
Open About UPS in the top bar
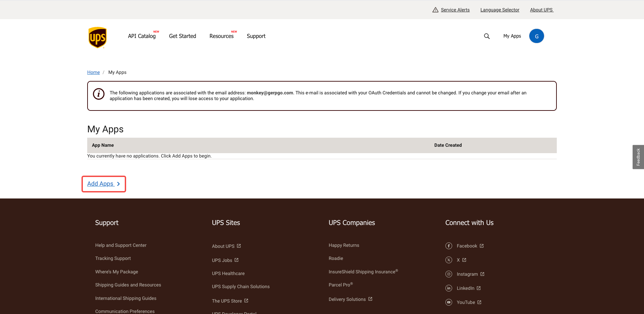541,10
